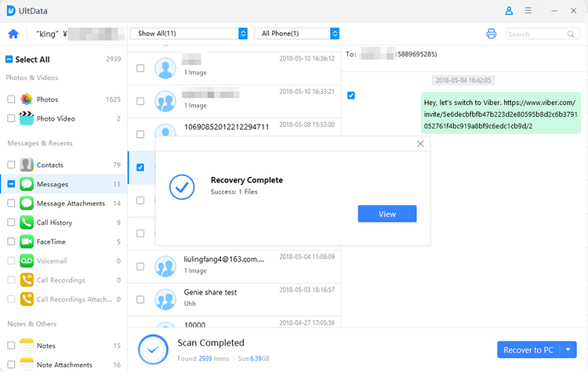Expand the Show All(11) dropdown
The height and width of the screenshot is (372, 588).
[x=189, y=34]
